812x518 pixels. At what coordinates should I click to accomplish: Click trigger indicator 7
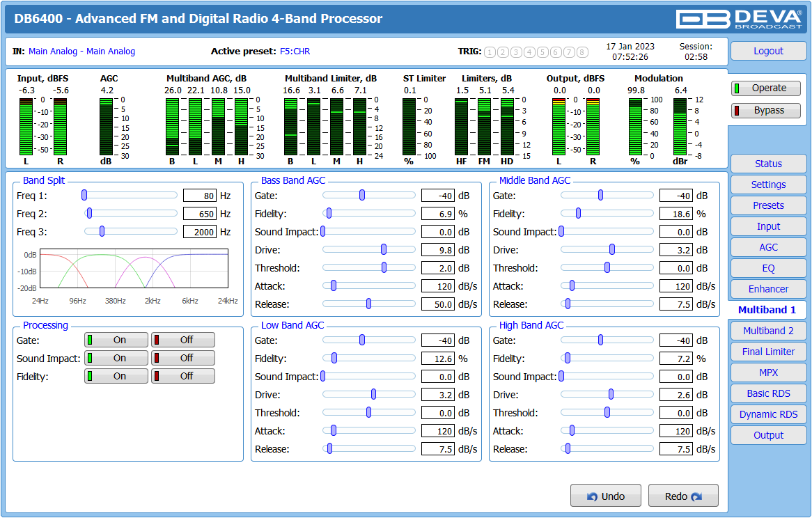tap(569, 52)
